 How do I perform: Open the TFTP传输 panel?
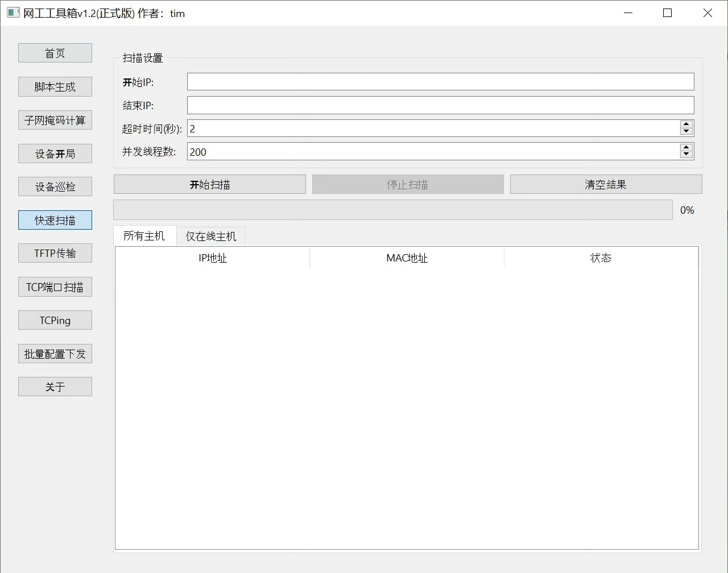pyautogui.click(x=55, y=254)
